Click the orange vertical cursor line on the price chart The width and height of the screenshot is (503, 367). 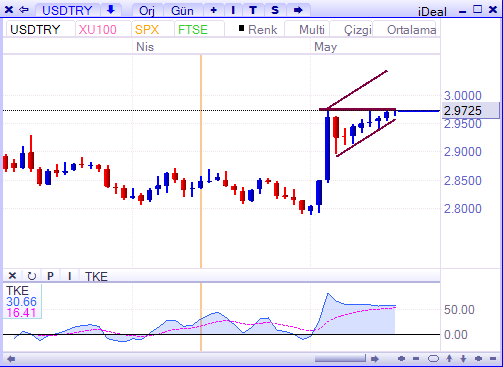point(201,161)
